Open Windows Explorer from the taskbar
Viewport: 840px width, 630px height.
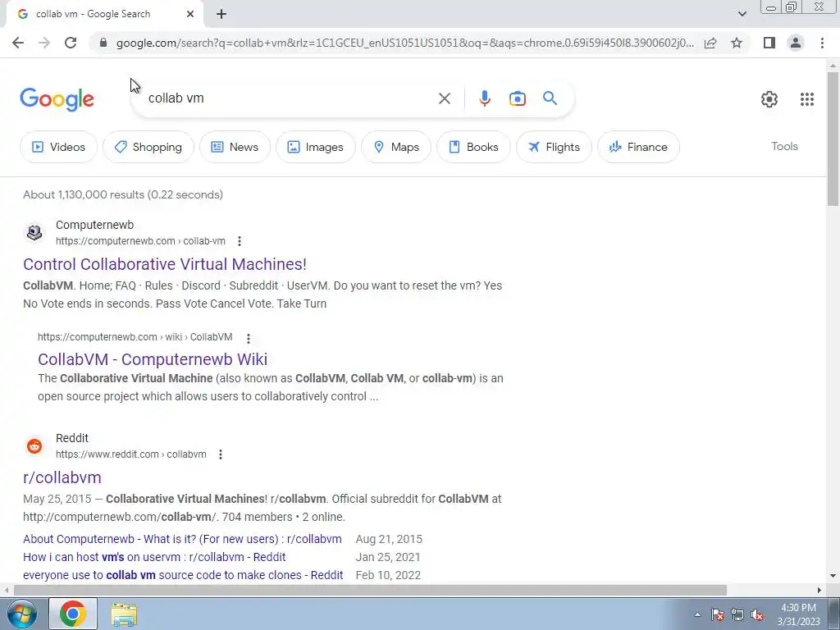(x=124, y=614)
